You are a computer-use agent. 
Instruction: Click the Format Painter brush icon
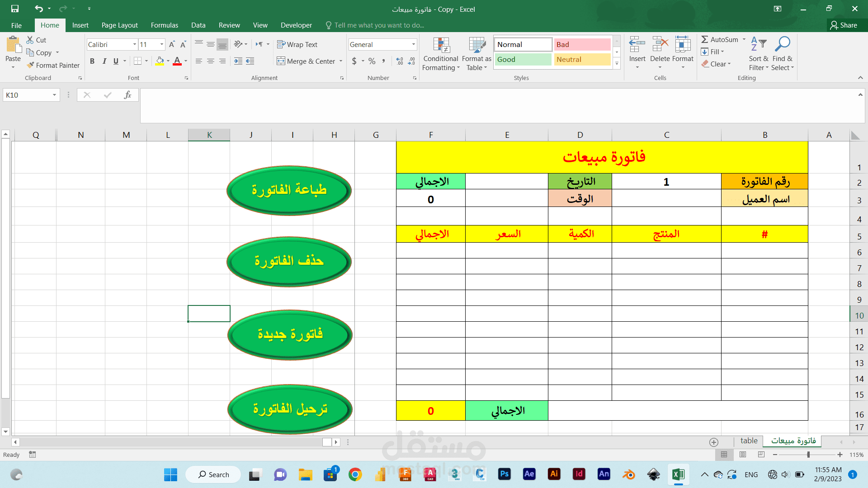30,65
